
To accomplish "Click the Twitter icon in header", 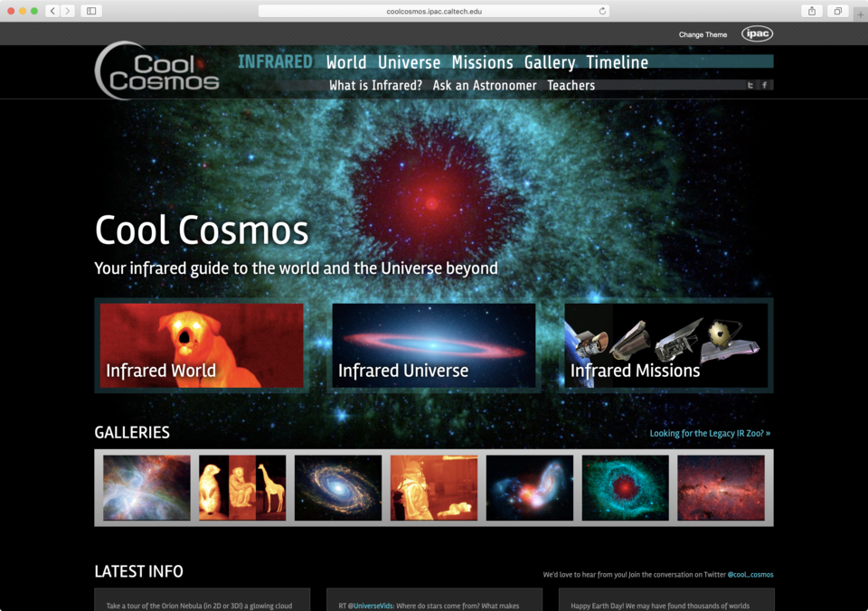I will coord(750,85).
